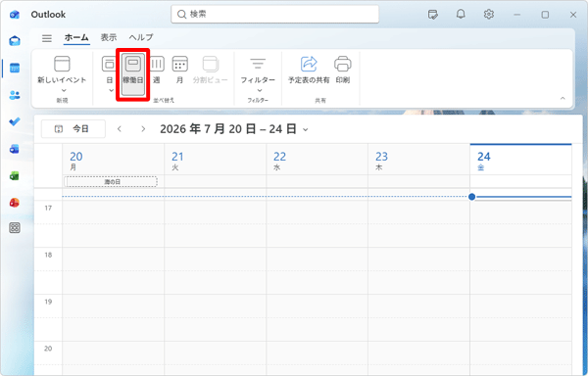The height and width of the screenshot is (376, 588).
Task: Click the 2026年7月20日–24日 date heading
Action: click(x=228, y=129)
